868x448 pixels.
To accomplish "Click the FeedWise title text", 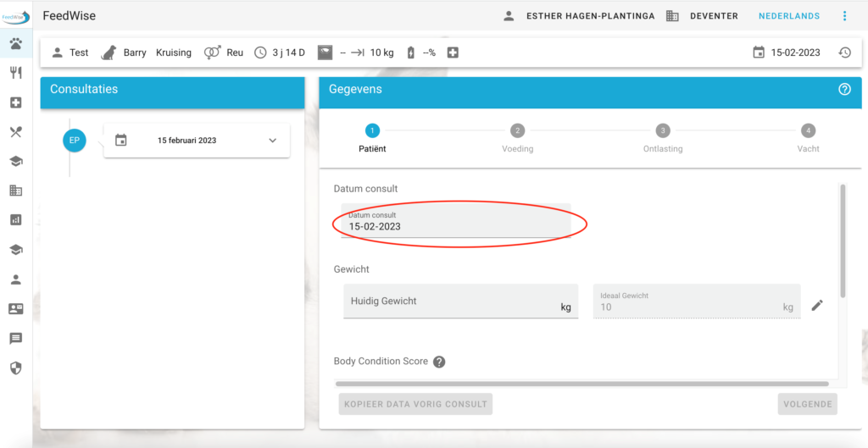I will 70,16.
